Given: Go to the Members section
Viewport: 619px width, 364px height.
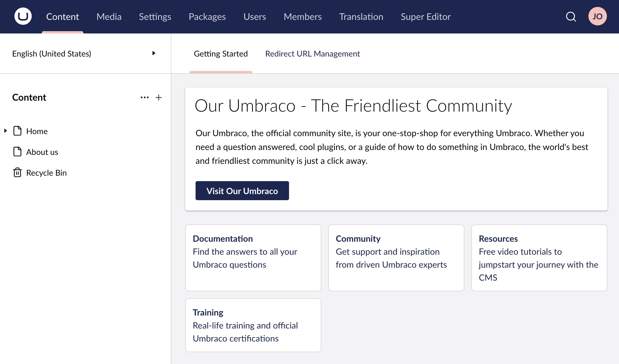Looking at the screenshot, I should (303, 16).
